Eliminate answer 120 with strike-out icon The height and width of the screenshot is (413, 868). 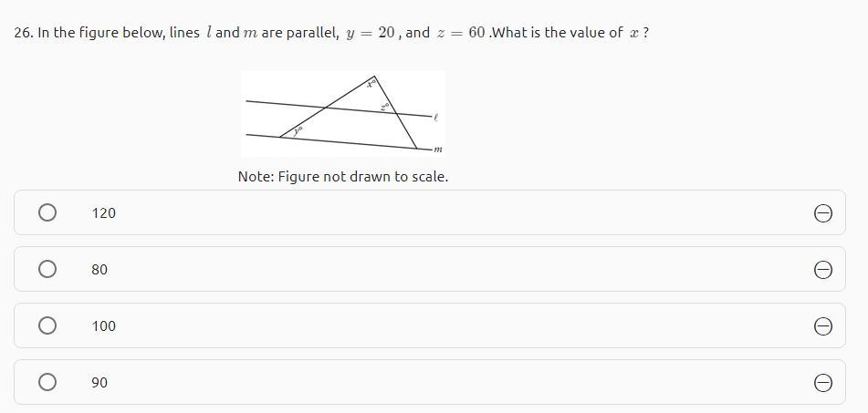point(821,212)
